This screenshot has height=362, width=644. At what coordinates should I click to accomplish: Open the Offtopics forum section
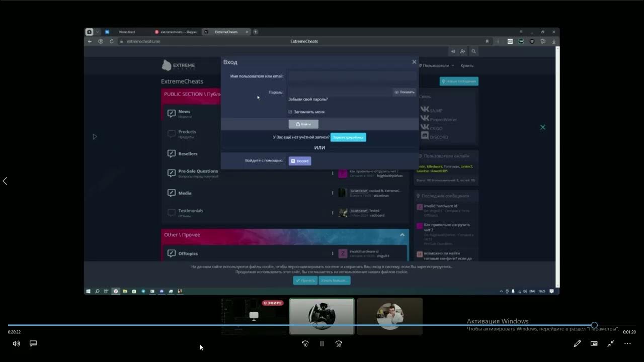click(x=188, y=253)
